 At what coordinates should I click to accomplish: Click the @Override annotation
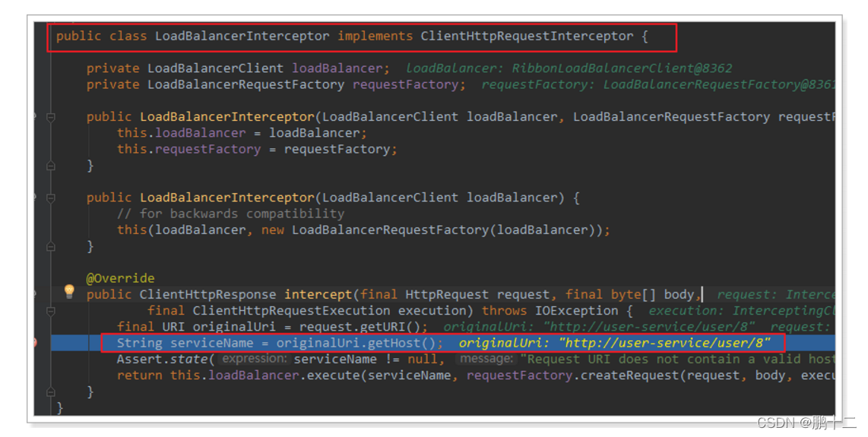(121, 278)
